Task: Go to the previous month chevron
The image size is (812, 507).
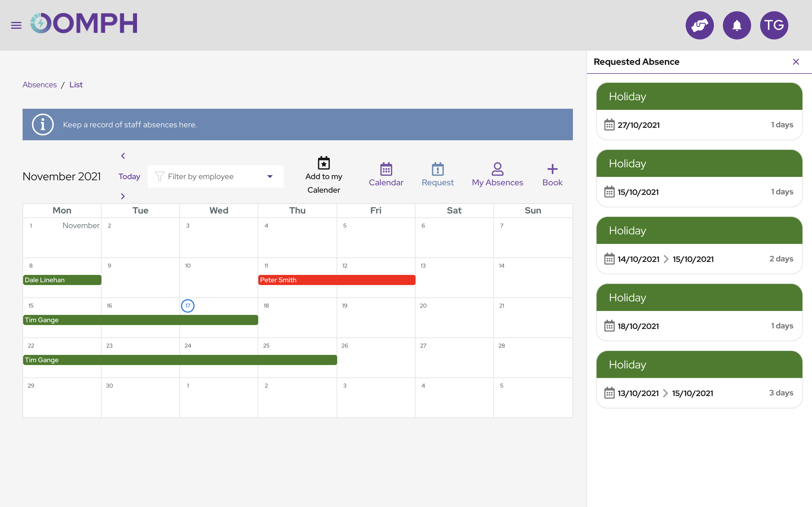Action: [x=123, y=156]
